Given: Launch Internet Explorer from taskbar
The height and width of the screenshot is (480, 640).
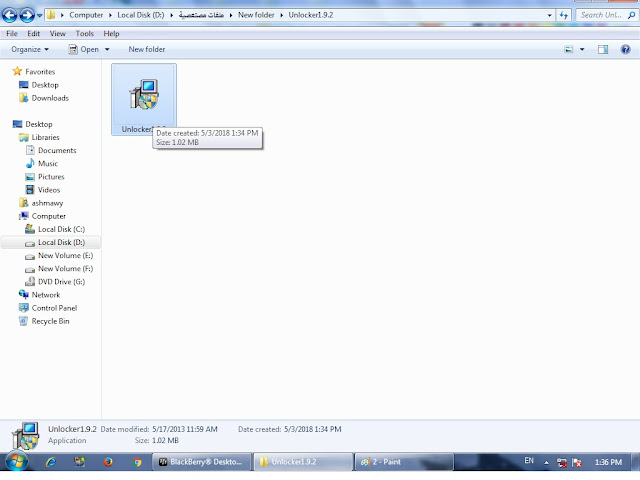Looking at the screenshot, I should (51, 462).
